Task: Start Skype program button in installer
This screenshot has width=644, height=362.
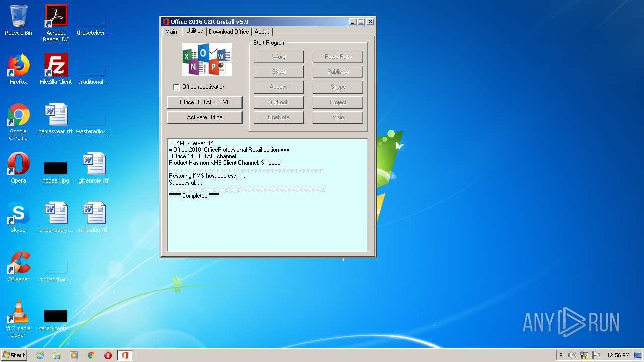Action: 338,87
